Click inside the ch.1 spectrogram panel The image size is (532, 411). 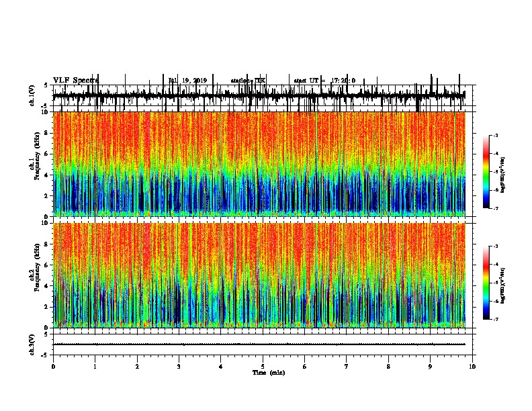(259, 164)
